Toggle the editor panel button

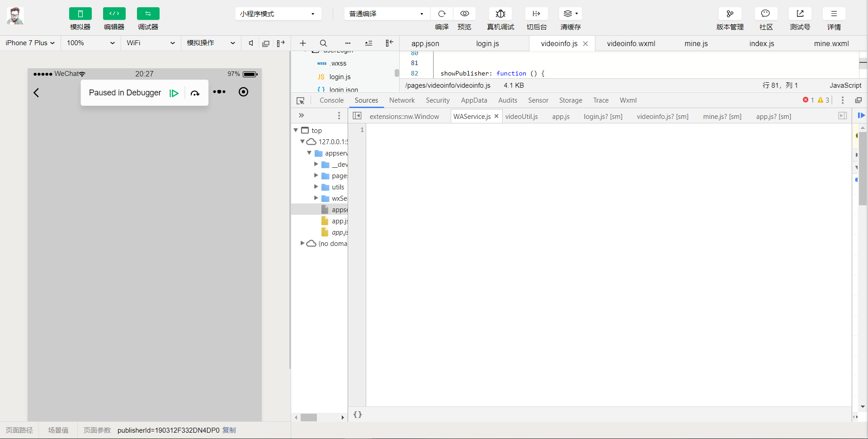coord(114,14)
